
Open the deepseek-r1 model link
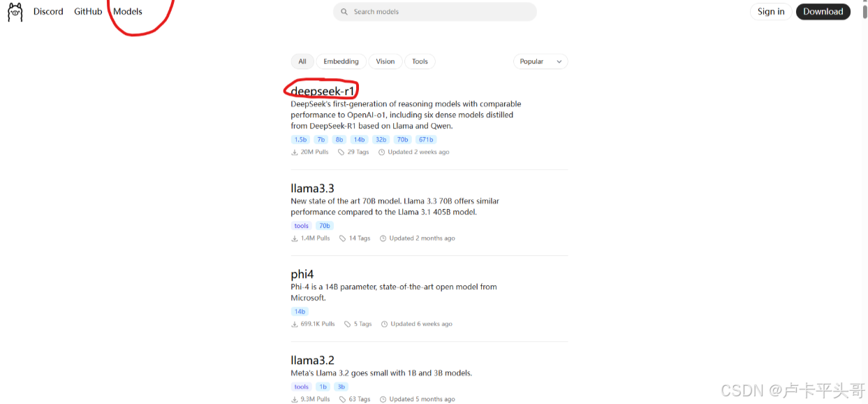pos(323,91)
